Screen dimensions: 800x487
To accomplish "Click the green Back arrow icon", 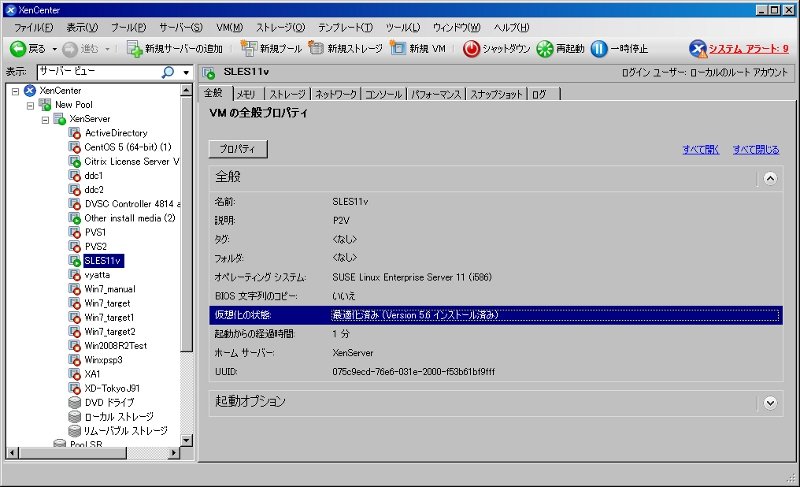I will (18, 48).
